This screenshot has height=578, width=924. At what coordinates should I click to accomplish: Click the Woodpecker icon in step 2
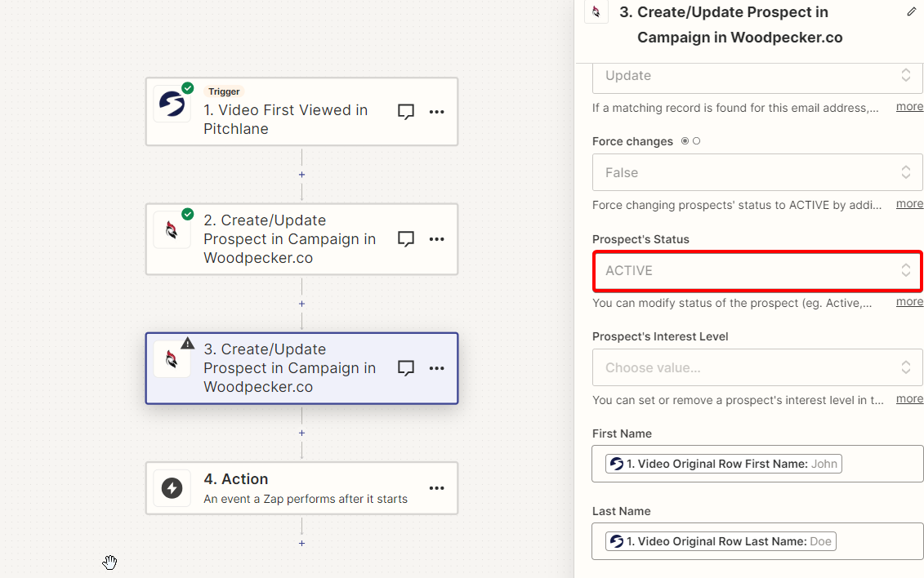tap(172, 230)
